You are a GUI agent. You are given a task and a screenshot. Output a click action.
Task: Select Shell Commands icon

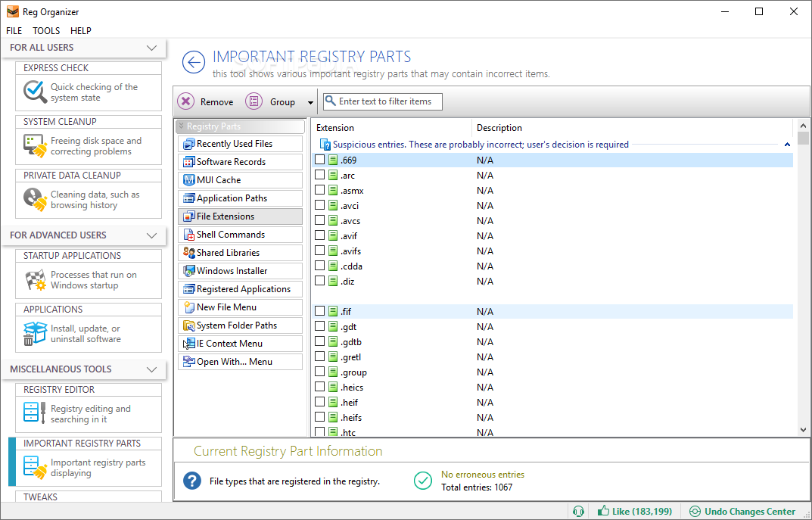pyautogui.click(x=189, y=235)
